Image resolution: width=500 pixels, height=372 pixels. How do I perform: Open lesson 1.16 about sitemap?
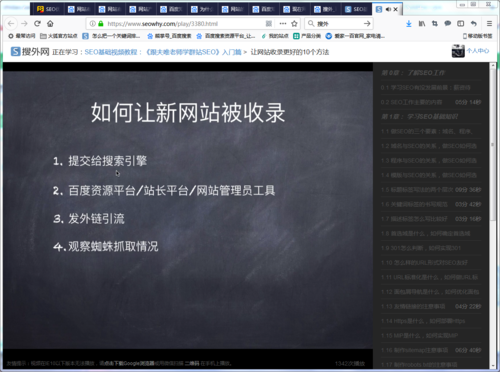click(431, 350)
